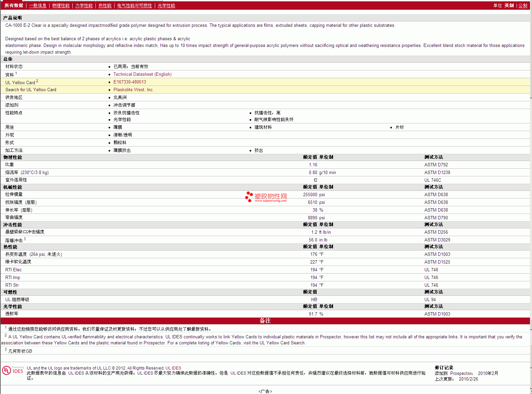Image resolution: width=532 pixels, height=394 pixels.
Task: Select the UL 阻燃等级 value HB
Action: click(x=314, y=300)
